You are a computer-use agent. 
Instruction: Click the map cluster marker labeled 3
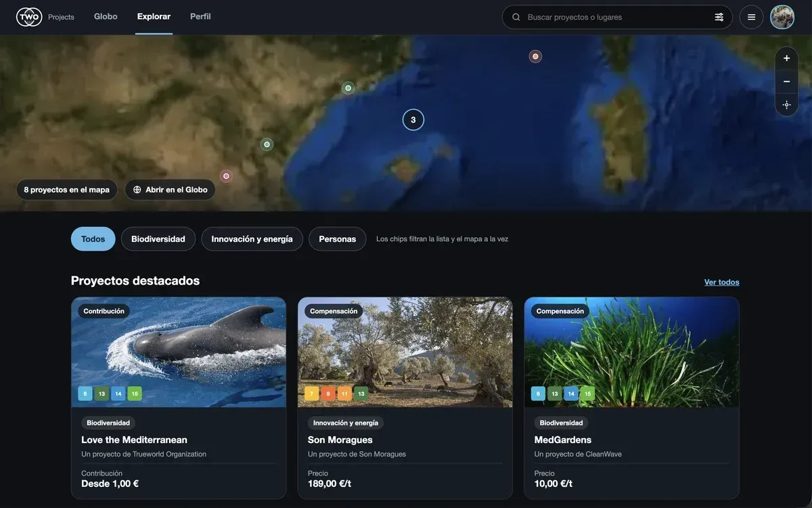413,120
